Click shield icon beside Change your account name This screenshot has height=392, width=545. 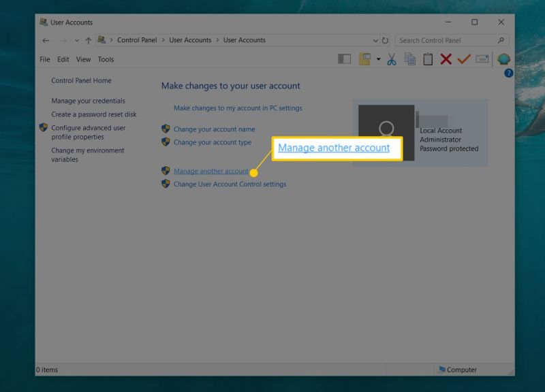coord(166,129)
